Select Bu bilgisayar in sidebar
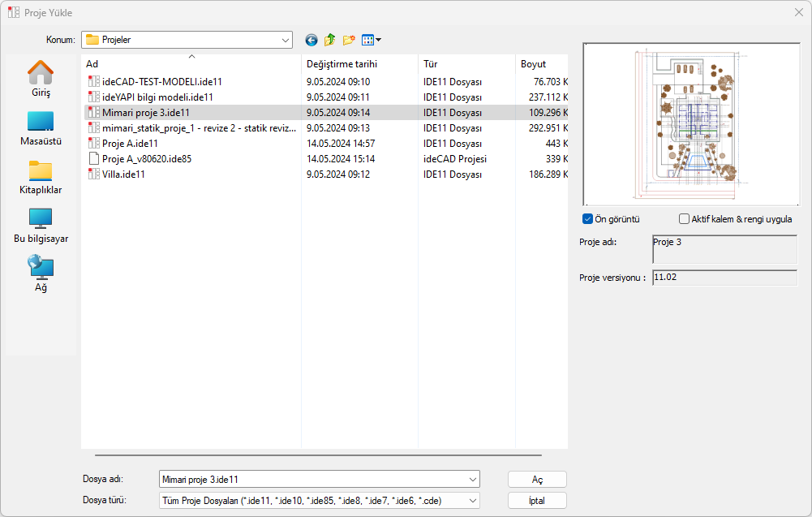The width and height of the screenshot is (812, 517). (41, 225)
